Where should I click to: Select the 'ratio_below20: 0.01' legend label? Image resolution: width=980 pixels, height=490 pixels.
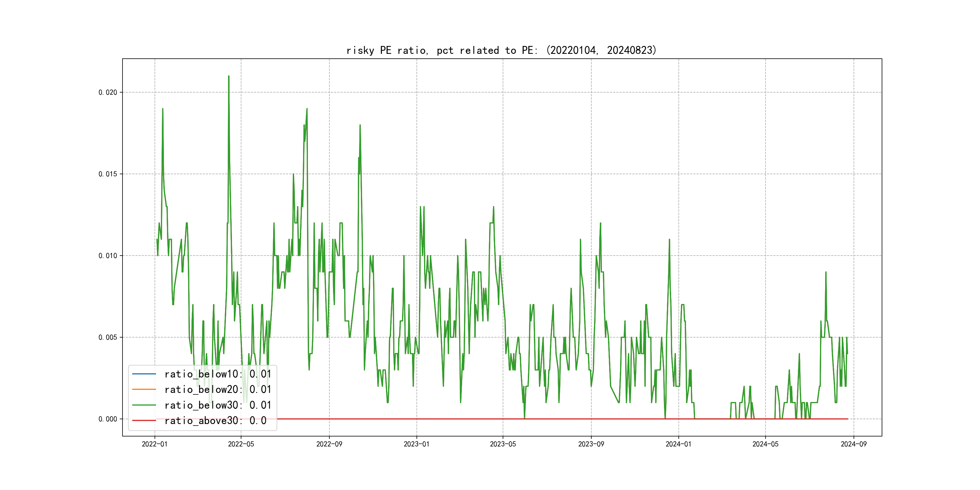217,389
